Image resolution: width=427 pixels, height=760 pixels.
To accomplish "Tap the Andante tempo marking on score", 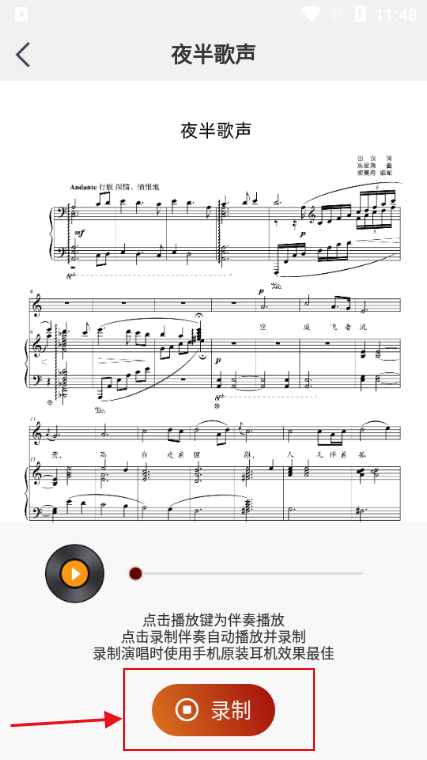I will pos(83,187).
